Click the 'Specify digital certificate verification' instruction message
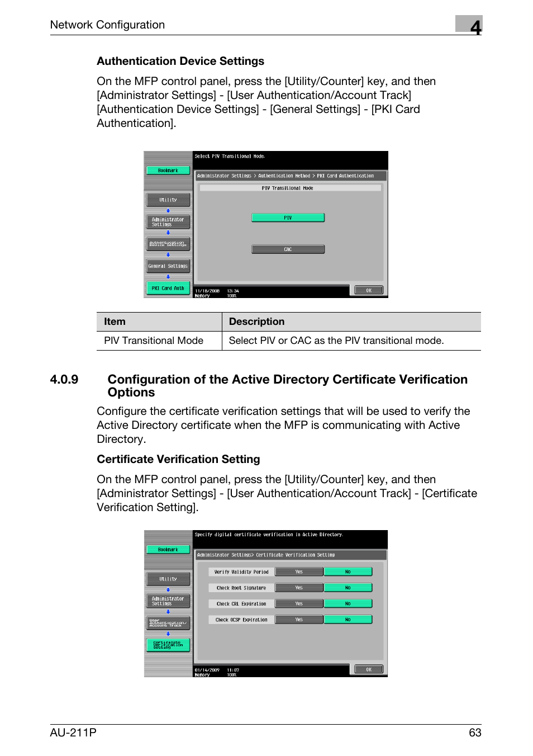 pos(269,535)
